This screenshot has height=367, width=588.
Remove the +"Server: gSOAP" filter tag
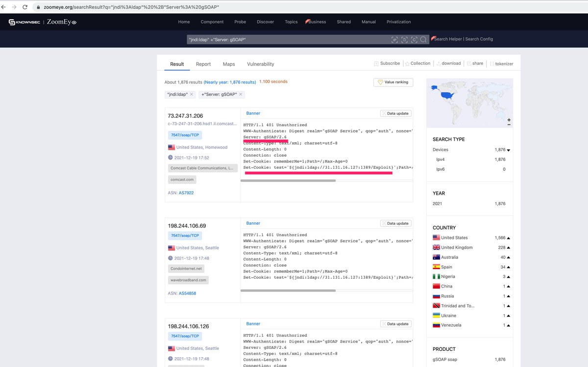(241, 94)
